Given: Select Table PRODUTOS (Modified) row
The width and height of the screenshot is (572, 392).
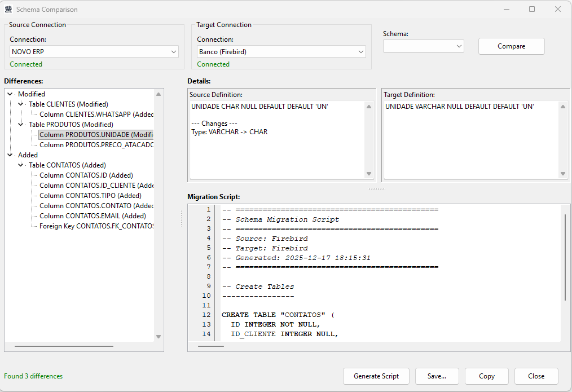Looking at the screenshot, I should coord(71,125).
